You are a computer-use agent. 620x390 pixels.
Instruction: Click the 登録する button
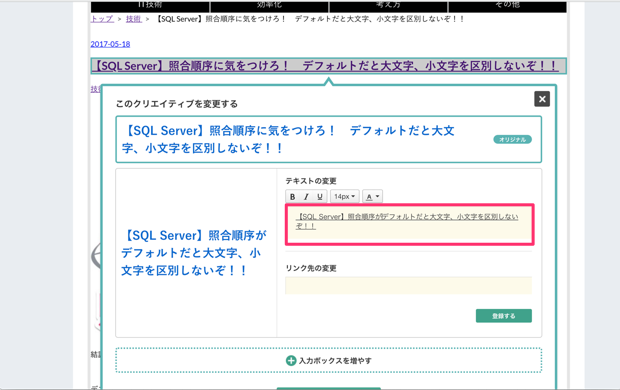[x=504, y=316]
